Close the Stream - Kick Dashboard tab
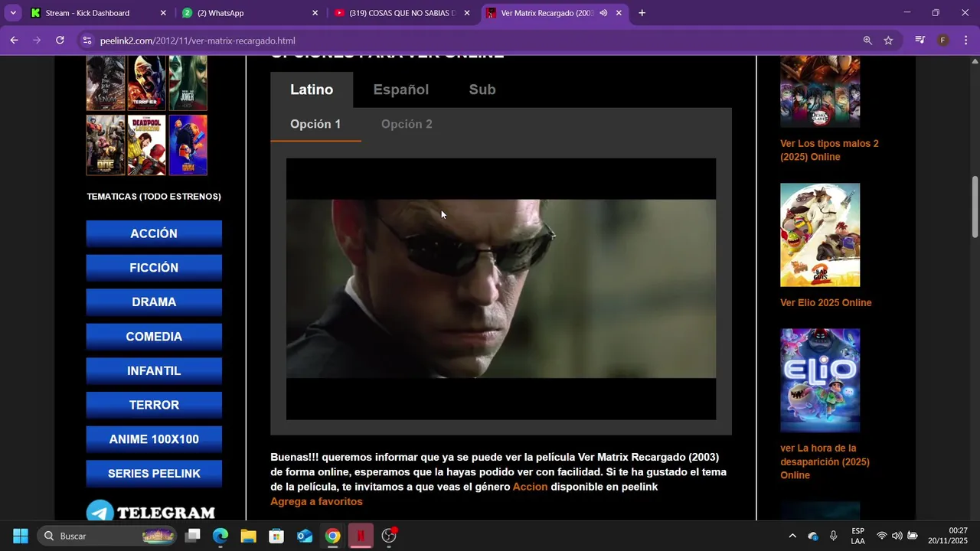The width and height of the screenshot is (980, 551). (163, 13)
